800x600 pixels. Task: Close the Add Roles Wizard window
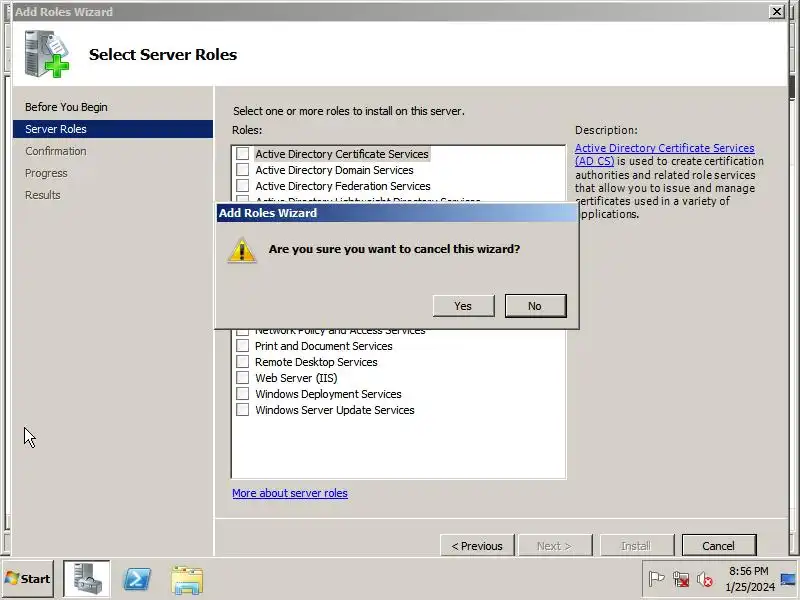[x=777, y=11]
